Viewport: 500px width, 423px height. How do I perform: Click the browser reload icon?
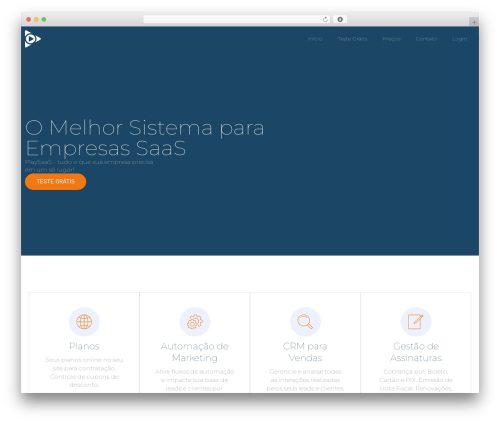pyautogui.click(x=325, y=19)
